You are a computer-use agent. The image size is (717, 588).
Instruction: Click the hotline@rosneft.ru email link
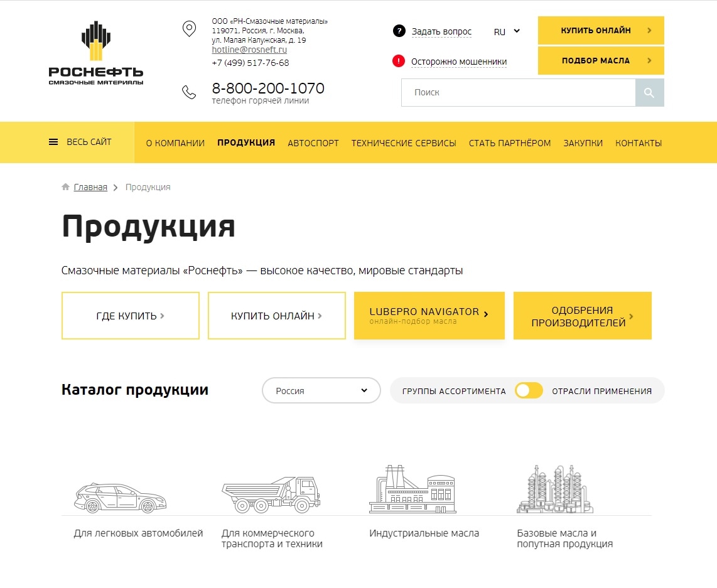pos(249,50)
